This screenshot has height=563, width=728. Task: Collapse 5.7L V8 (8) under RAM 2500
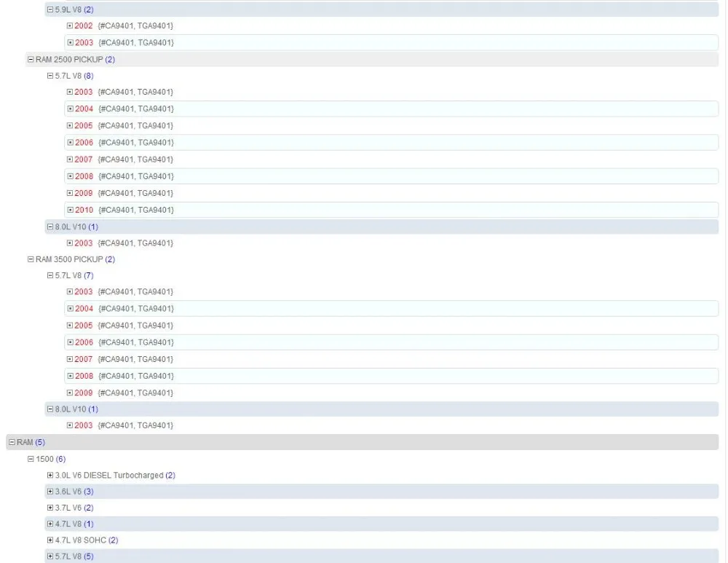pyautogui.click(x=50, y=76)
